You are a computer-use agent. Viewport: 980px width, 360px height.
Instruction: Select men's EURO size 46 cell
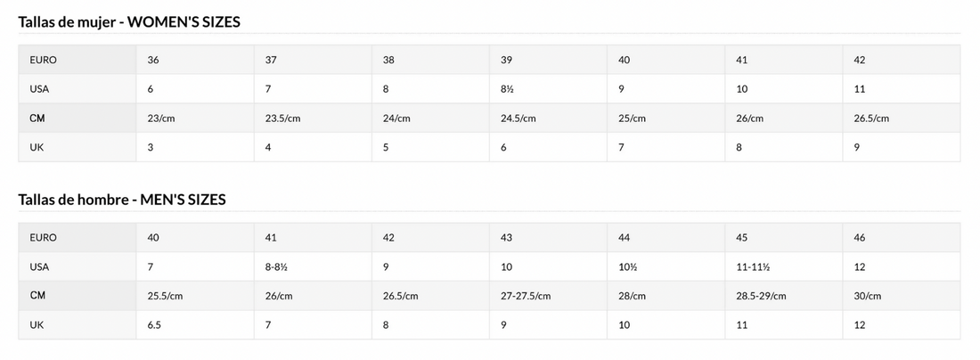(x=860, y=238)
